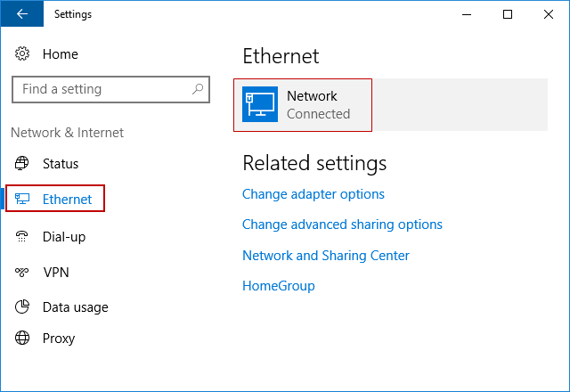Open the Home text label
This screenshot has width=570, height=392.
(x=61, y=54)
